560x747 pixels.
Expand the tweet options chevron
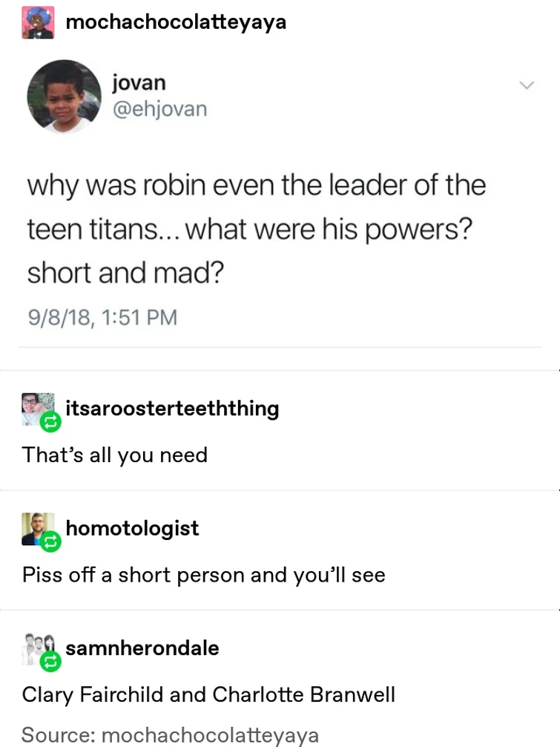527,85
